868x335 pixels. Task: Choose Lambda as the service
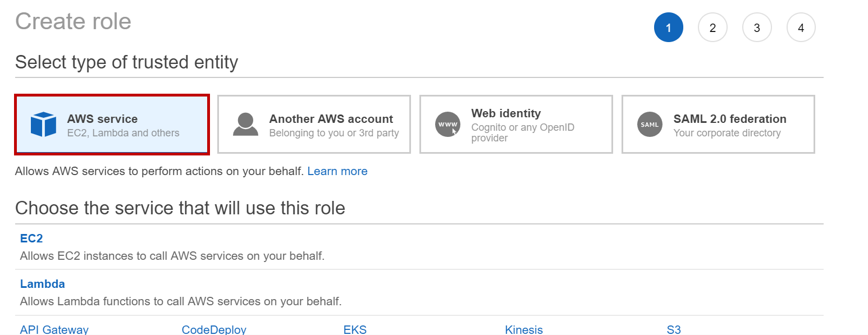click(x=43, y=284)
